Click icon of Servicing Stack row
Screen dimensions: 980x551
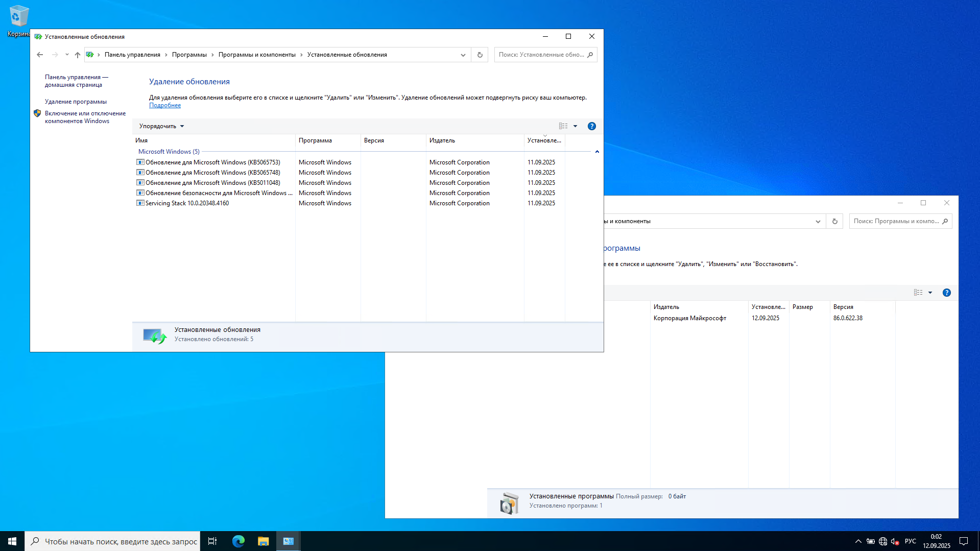(x=140, y=203)
